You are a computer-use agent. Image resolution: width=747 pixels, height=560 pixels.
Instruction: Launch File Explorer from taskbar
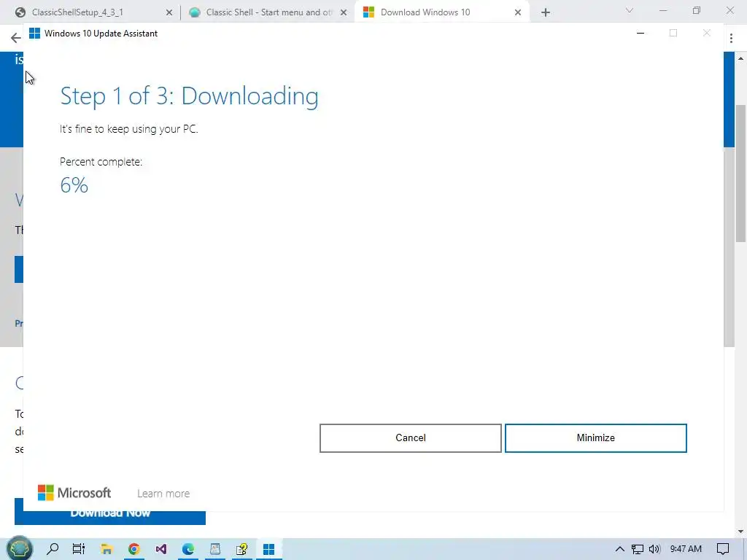(107, 549)
